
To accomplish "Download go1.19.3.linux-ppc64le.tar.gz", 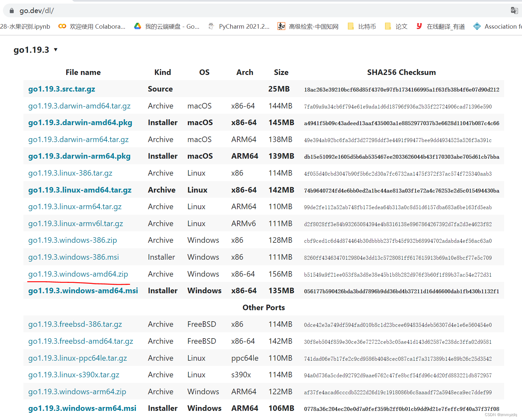I will (x=78, y=358).
